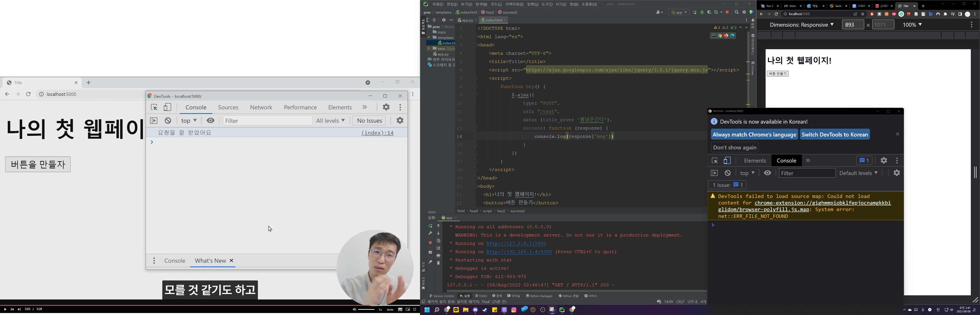Pin the Run tab with the pin icon
Viewport: 980px width, 315px height.
coord(430,262)
